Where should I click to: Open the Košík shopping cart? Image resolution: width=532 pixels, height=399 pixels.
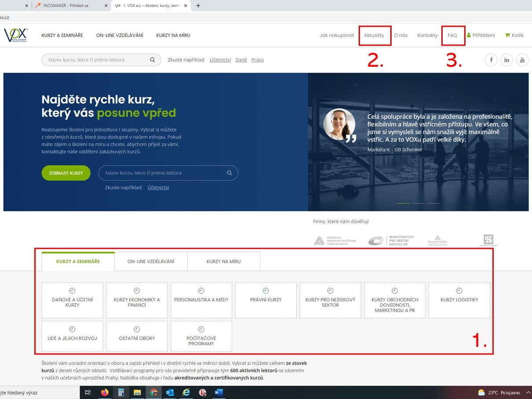pos(514,35)
